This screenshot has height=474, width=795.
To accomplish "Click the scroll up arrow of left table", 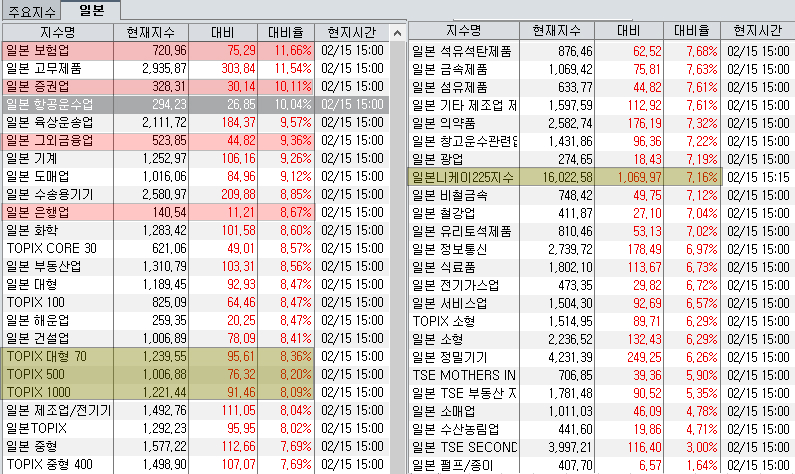I will 398,33.
